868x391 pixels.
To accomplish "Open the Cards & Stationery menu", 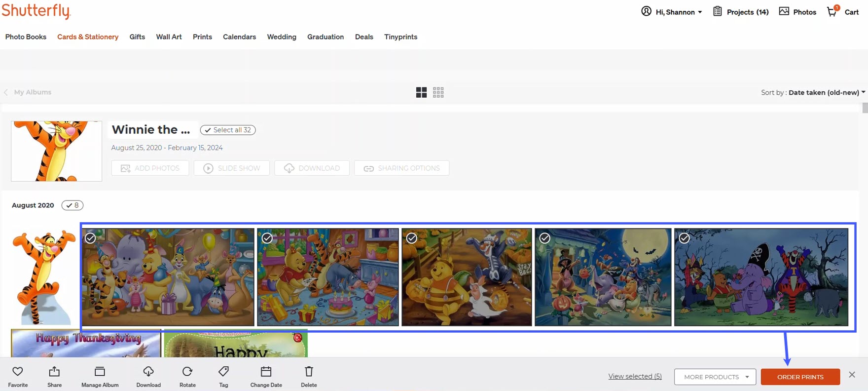I will pos(88,37).
